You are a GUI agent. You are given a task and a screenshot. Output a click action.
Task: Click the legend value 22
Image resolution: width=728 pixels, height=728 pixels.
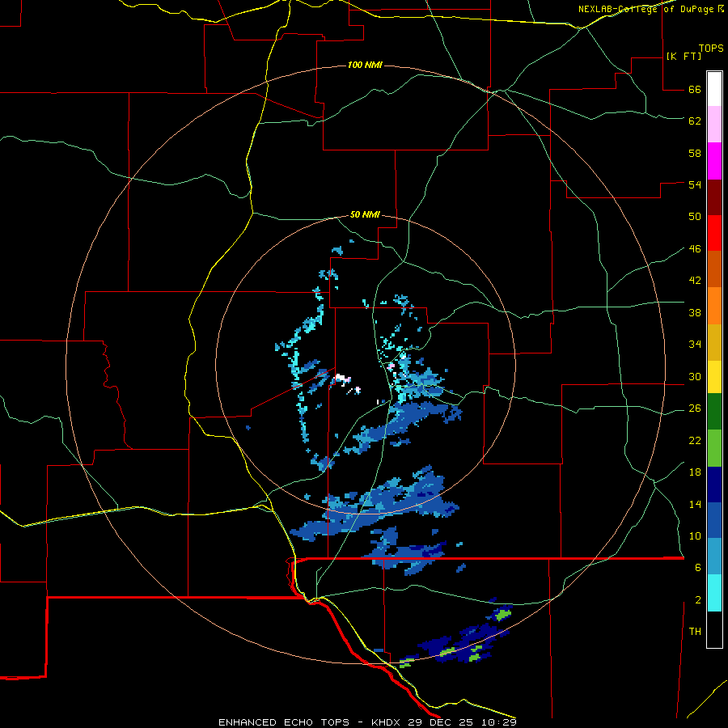[x=695, y=441]
